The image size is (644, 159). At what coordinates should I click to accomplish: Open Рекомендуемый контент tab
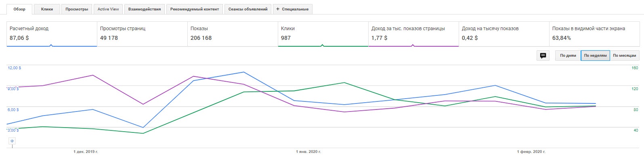point(195,9)
